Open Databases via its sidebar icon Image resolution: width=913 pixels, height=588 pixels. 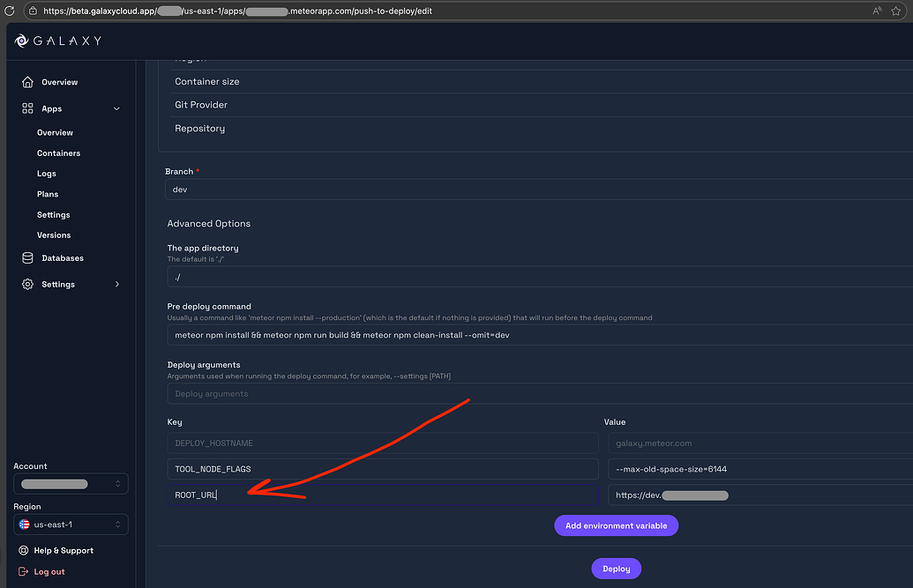[x=26, y=258]
